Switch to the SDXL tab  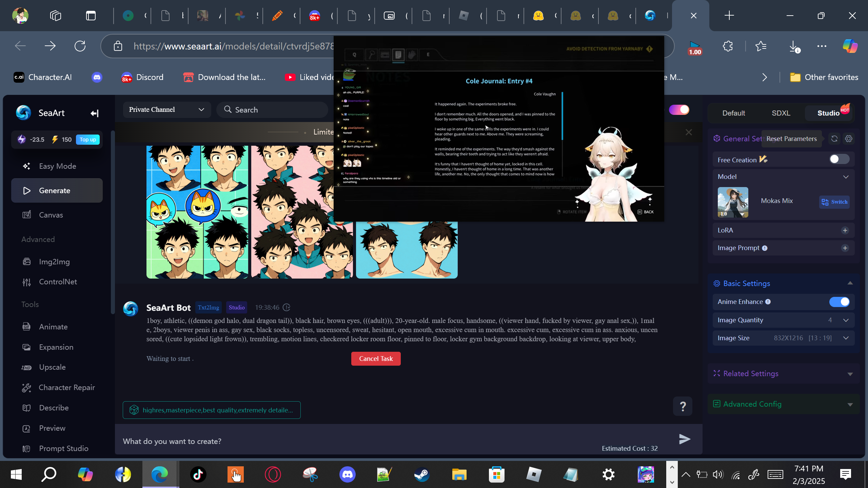(781, 113)
